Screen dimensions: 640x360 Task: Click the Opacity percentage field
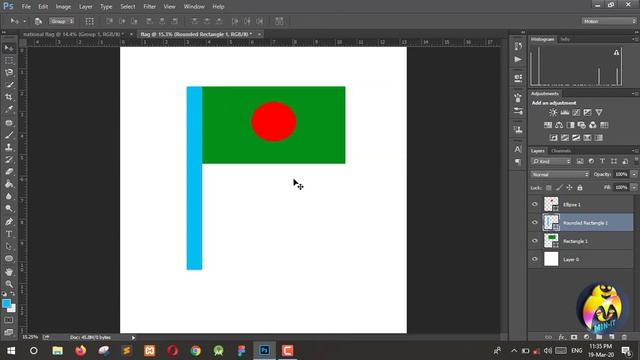click(621, 174)
